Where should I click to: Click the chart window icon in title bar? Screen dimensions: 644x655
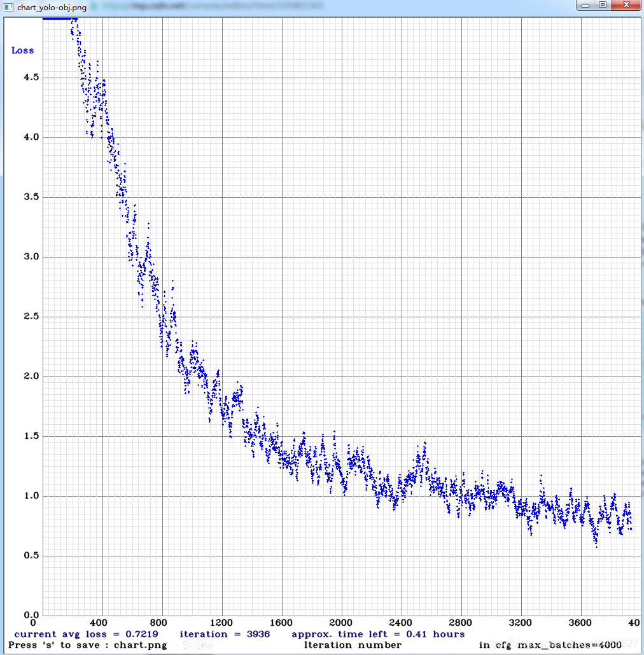[8, 8]
